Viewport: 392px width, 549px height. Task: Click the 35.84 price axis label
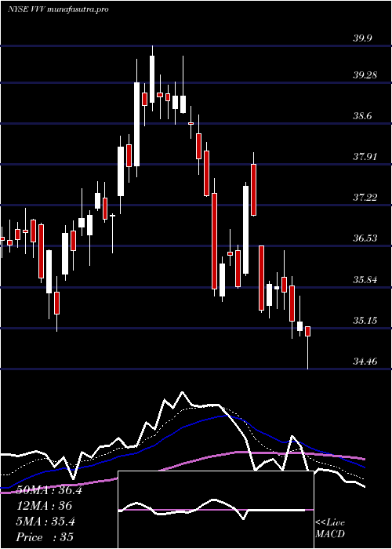(365, 280)
